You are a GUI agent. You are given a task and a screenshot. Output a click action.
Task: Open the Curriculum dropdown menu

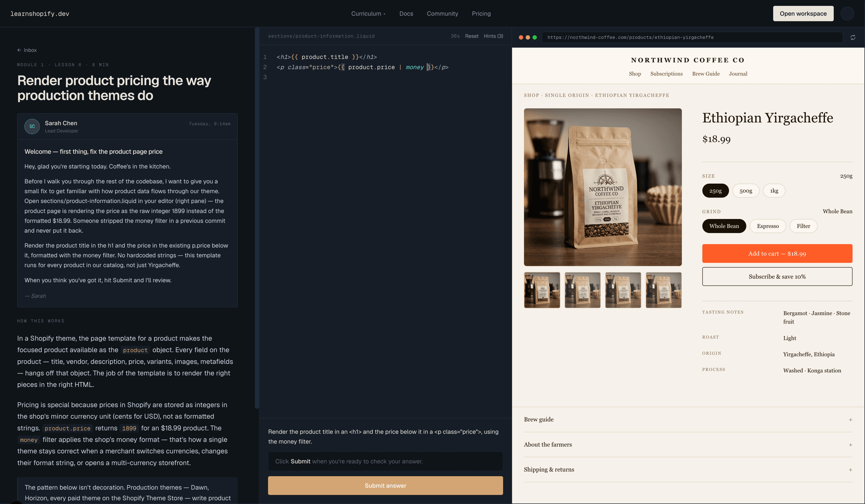tap(368, 14)
